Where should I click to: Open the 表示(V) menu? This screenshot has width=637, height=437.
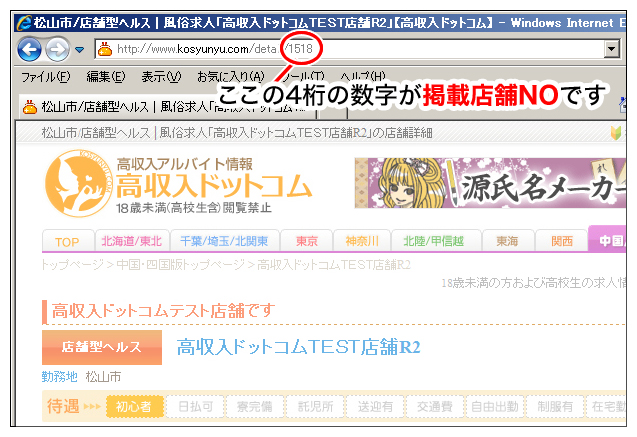tap(161, 76)
